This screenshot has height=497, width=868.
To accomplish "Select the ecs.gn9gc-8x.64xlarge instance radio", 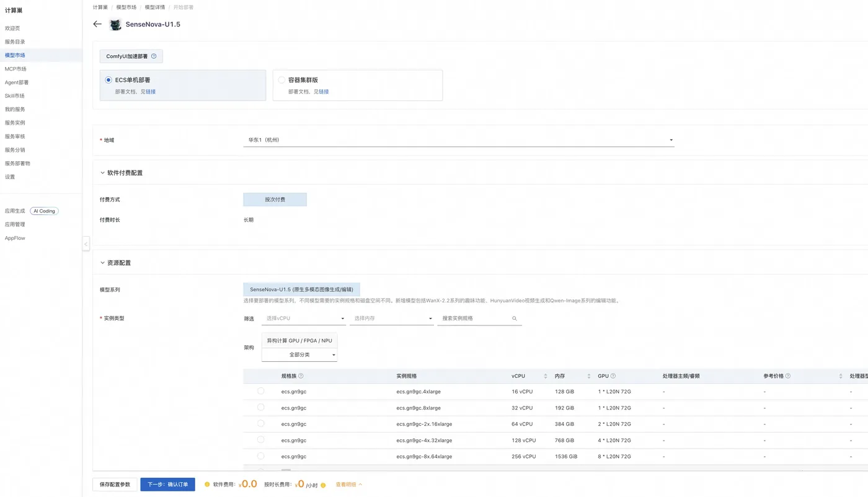I will (x=261, y=455).
